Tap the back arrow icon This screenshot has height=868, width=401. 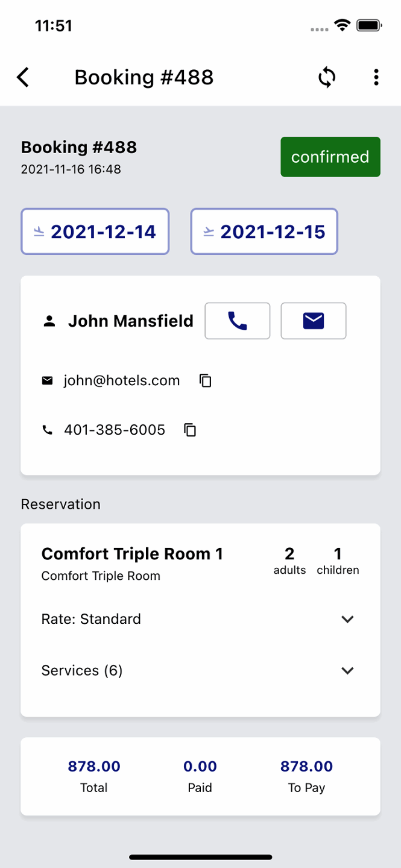pyautogui.click(x=23, y=77)
